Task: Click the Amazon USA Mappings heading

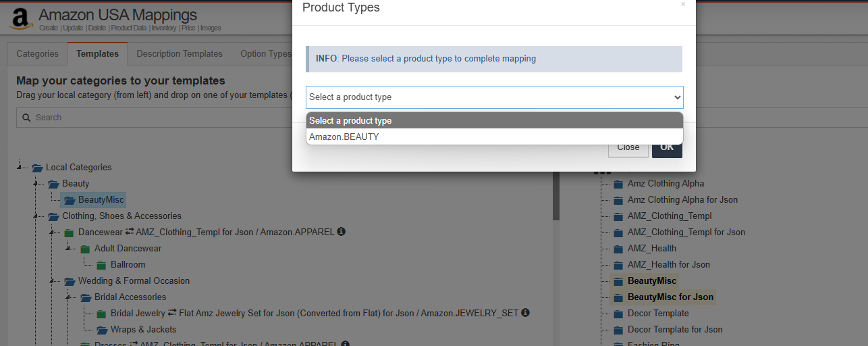Action: click(x=118, y=15)
